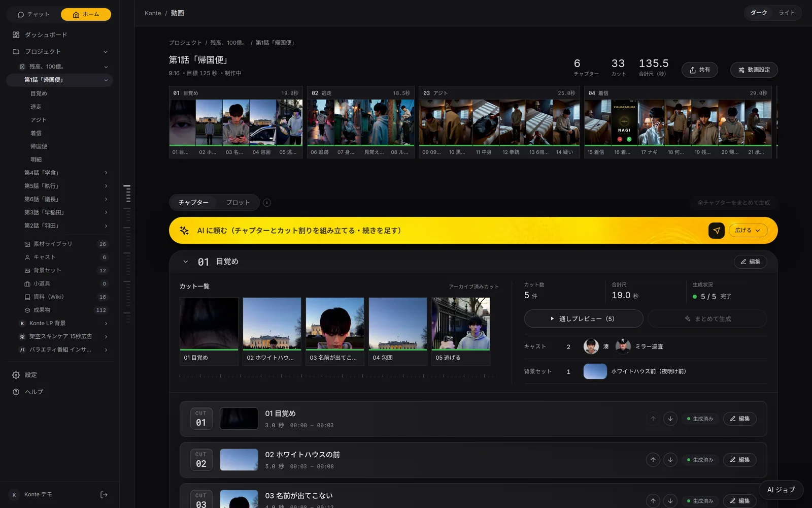The image size is (812, 508).
Task: Open 動画設定 button
Action: (x=754, y=70)
